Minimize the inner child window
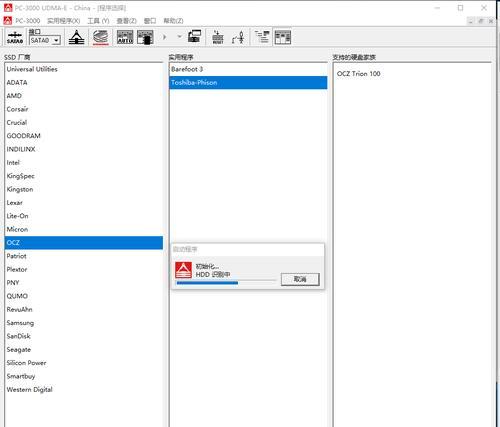Screen dimensions: 500x427 point(470,21)
